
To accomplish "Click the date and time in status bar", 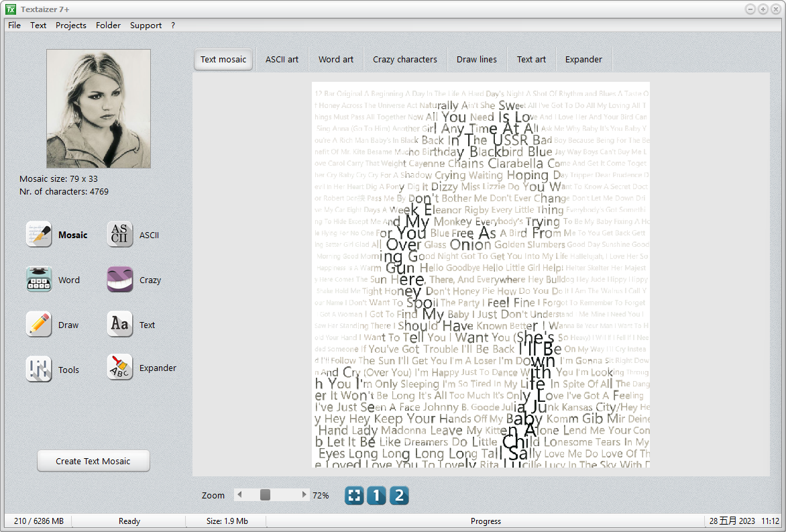I will [x=744, y=521].
